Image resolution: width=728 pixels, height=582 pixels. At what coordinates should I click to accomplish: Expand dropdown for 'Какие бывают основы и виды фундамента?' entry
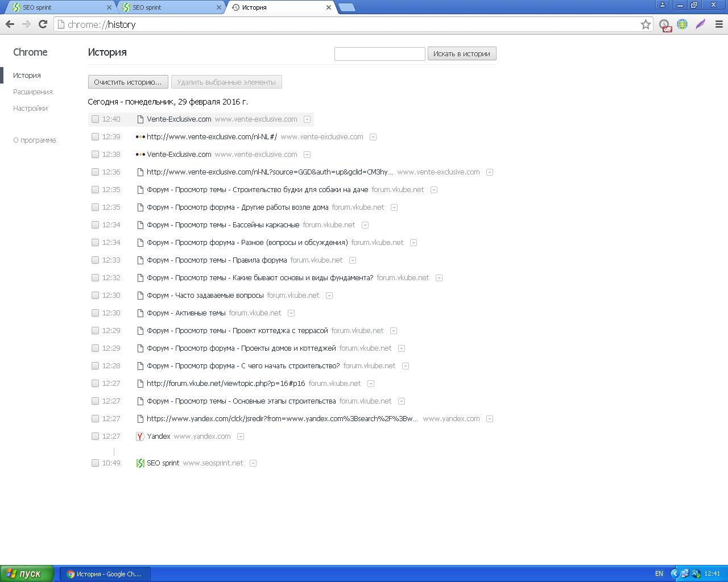click(x=439, y=278)
